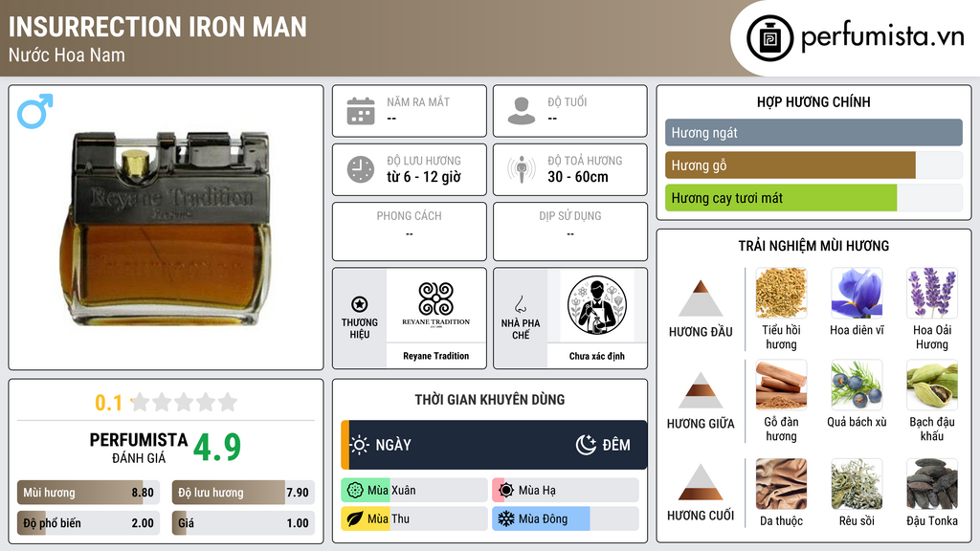The image size is (980, 551).
Task: Click the calendar icon for Năm ra mắt
Action: pyautogui.click(x=361, y=111)
